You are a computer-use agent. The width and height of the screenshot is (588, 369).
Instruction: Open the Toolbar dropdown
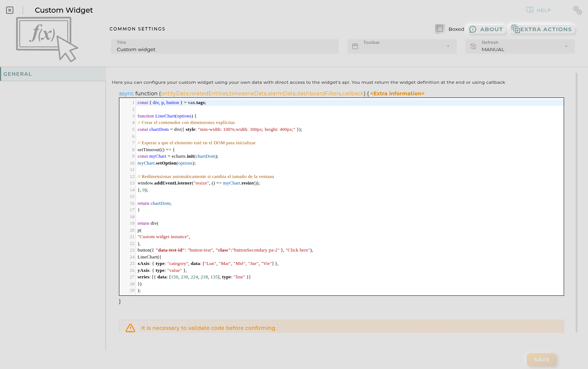coord(402,46)
